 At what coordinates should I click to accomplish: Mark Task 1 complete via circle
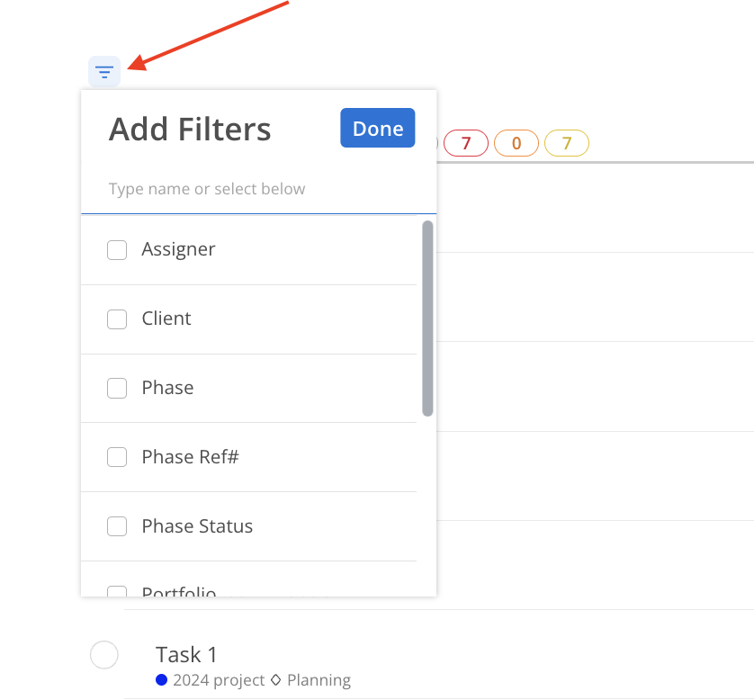[x=104, y=655]
